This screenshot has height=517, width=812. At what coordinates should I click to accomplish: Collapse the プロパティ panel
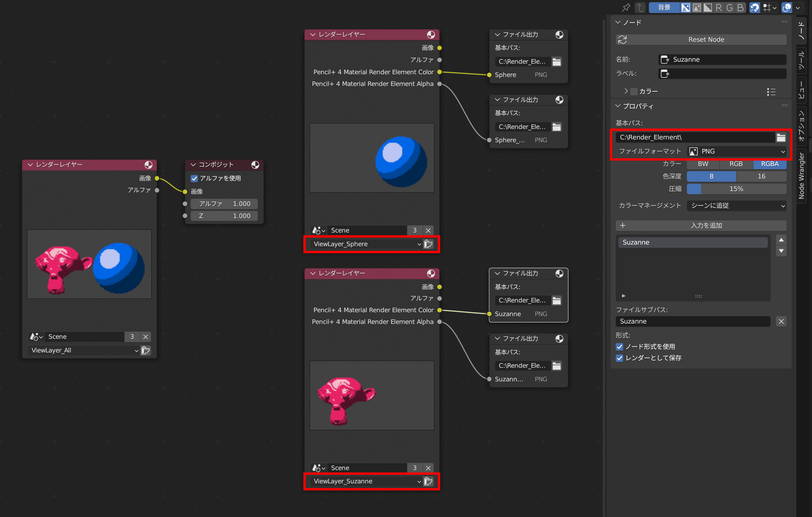tap(618, 106)
